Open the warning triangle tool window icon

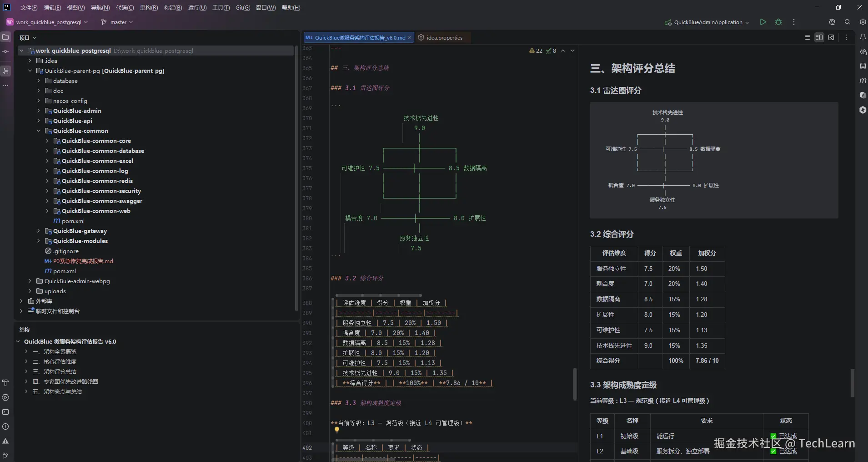[5, 441]
